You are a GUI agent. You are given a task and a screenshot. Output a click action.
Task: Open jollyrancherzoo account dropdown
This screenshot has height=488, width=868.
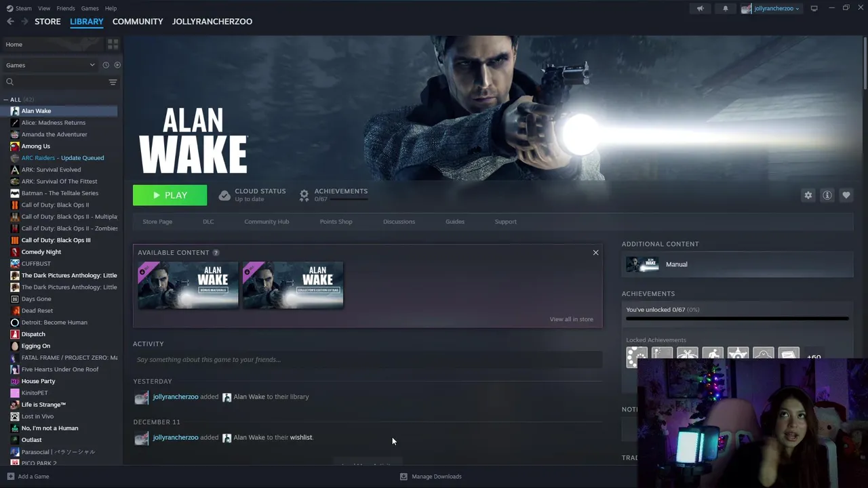coord(776,8)
